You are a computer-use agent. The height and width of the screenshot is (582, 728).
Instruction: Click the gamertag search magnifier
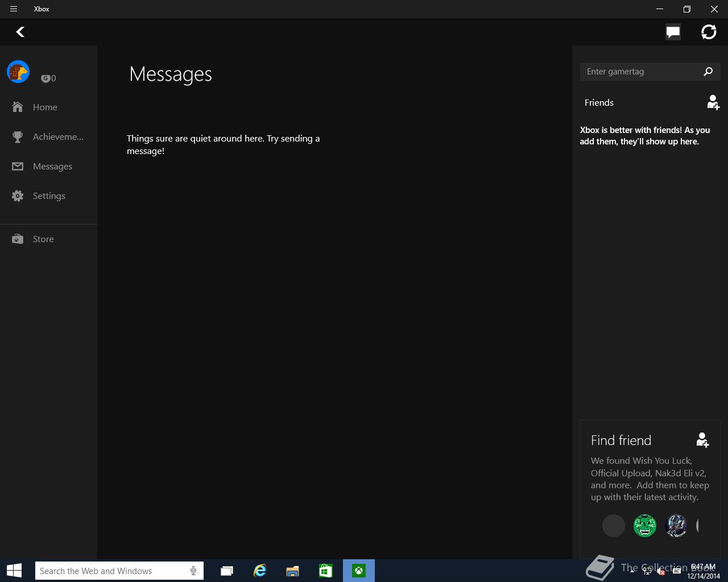708,72
